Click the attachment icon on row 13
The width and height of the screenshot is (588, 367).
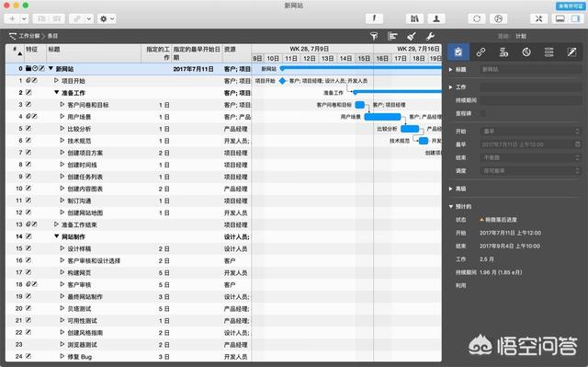pos(28,224)
